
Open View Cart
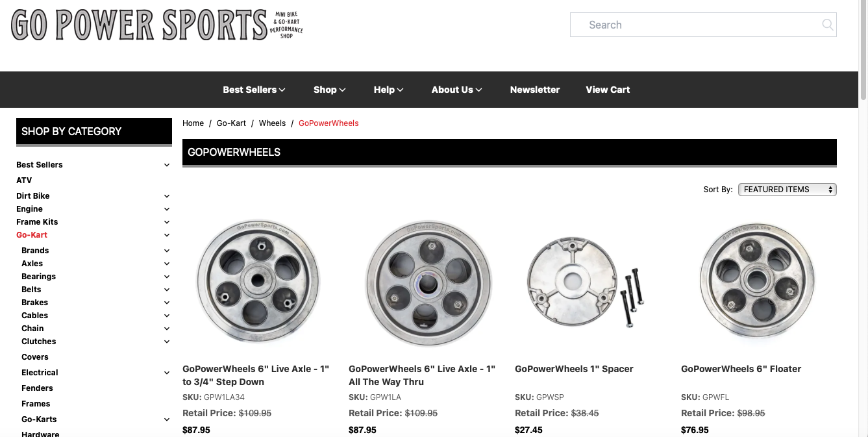[x=608, y=90]
